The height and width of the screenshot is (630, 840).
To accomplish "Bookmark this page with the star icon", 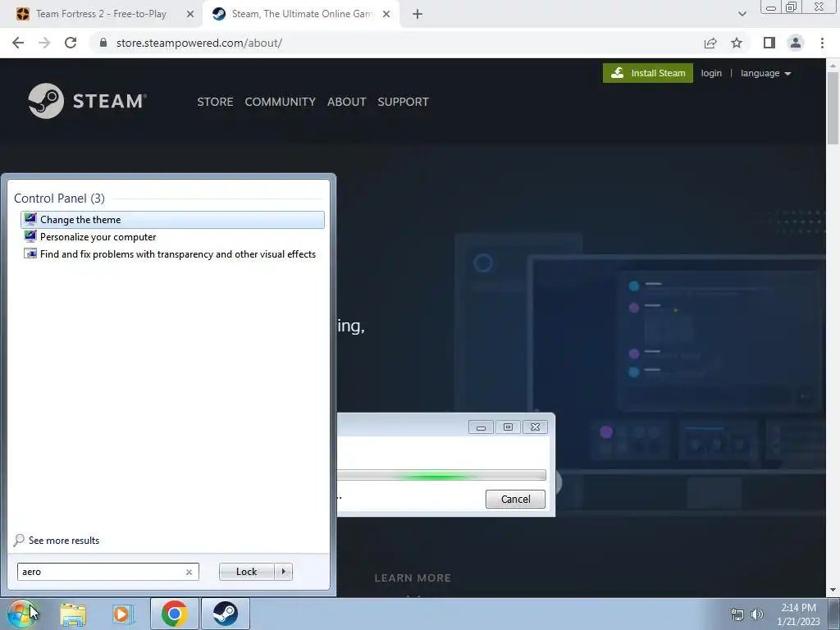I will click(x=737, y=43).
